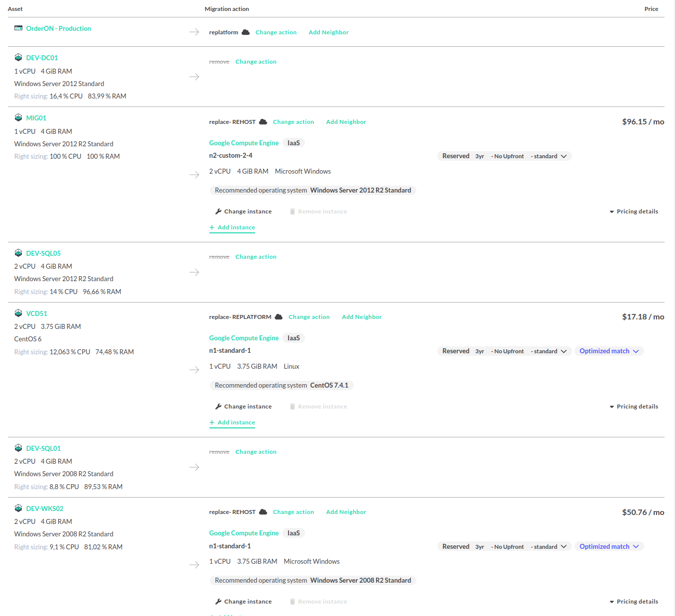Click the $17.18 / mo price

(x=643, y=317)
